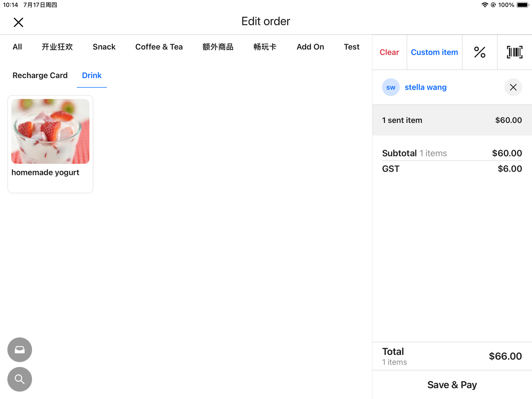Open the Snack category tab
532x399 pixels.
[x=104, y=47]
